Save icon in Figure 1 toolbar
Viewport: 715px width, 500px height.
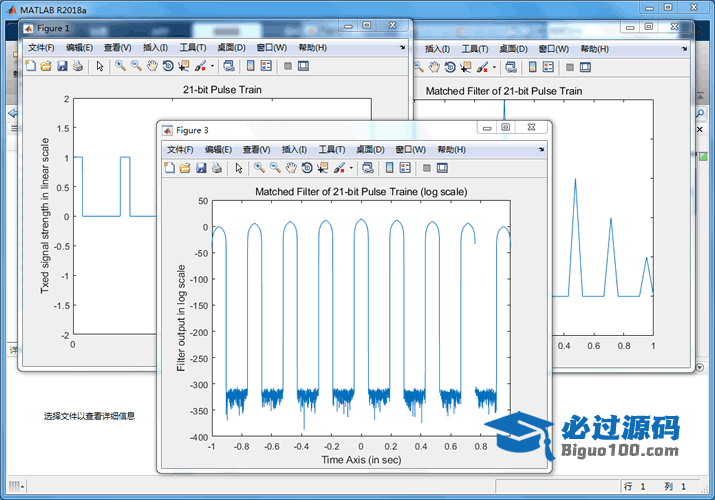pos(62,66)
